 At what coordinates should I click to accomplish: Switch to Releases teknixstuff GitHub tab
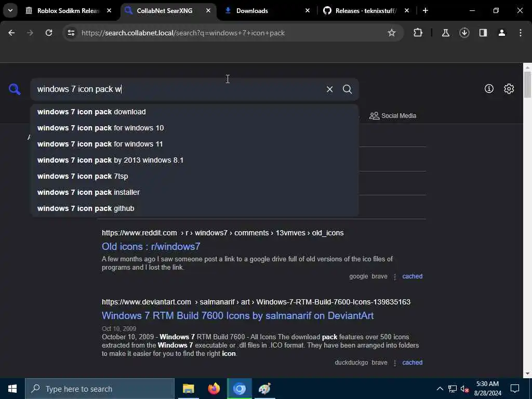[366, 10]
